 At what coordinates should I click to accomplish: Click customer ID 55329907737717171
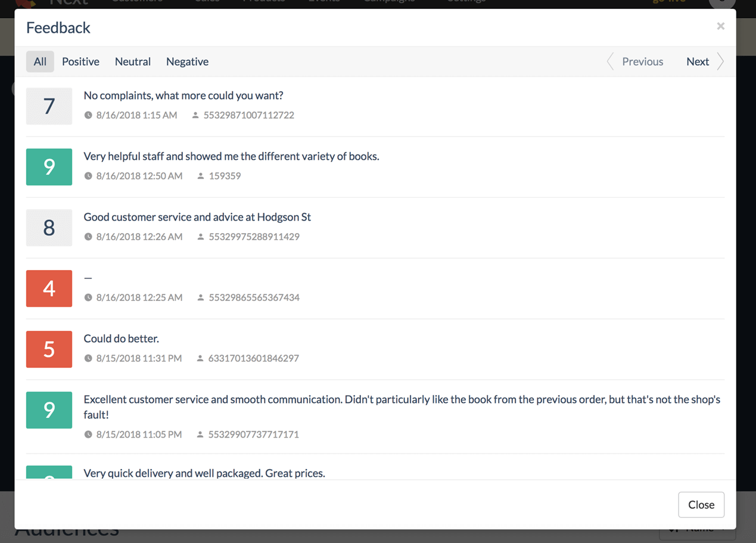pos(254,435)
